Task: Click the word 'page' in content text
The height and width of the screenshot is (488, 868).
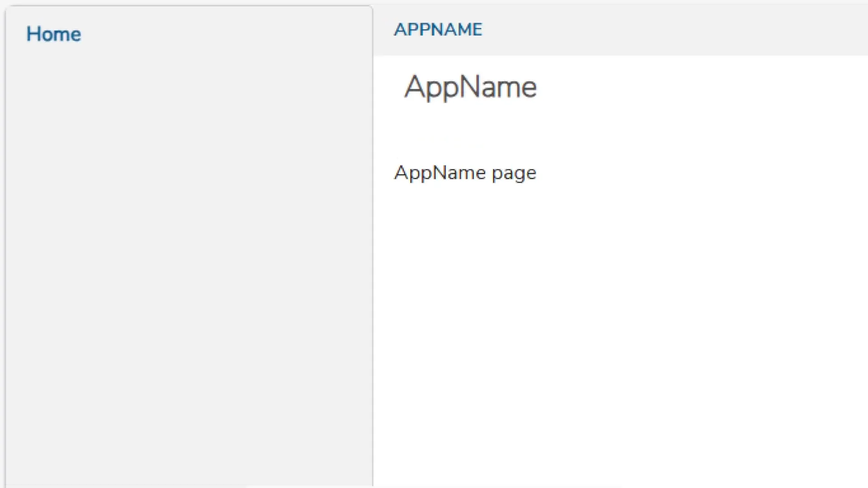Action: click(x=514, y=174)
